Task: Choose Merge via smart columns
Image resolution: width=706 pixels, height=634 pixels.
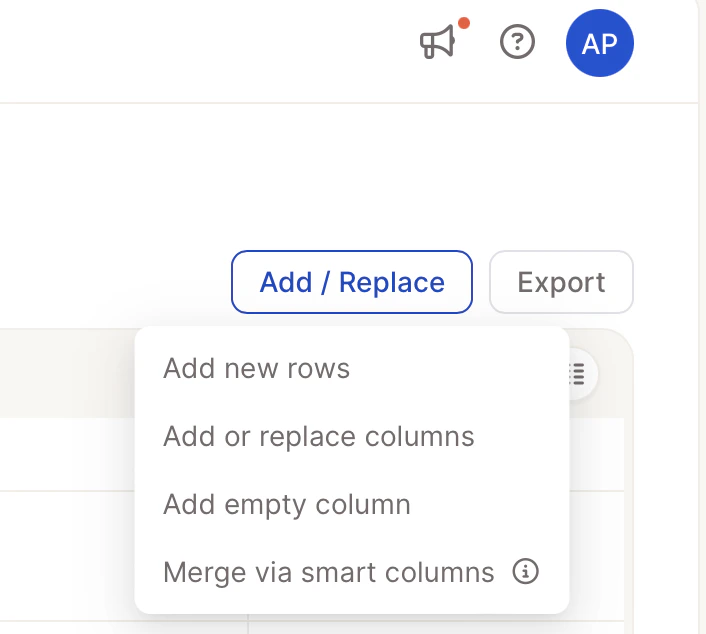Action: point(329,572)
